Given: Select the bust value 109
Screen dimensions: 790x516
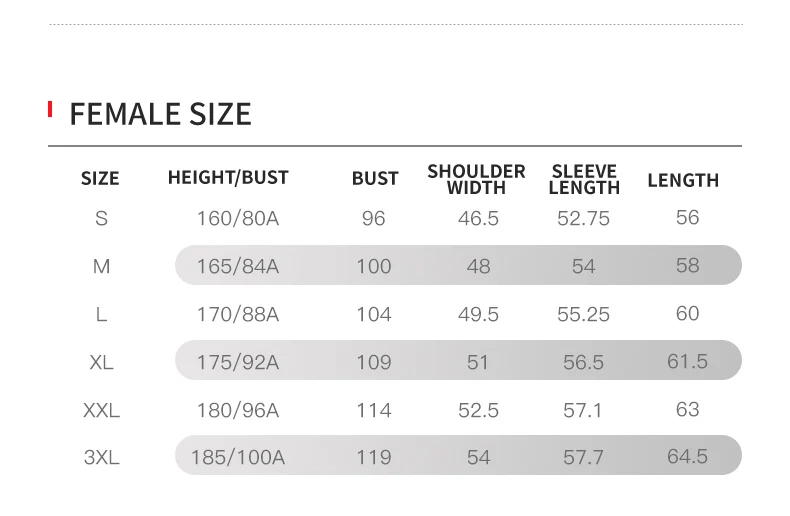Looking at the screenshot, I should click(373, 362).
